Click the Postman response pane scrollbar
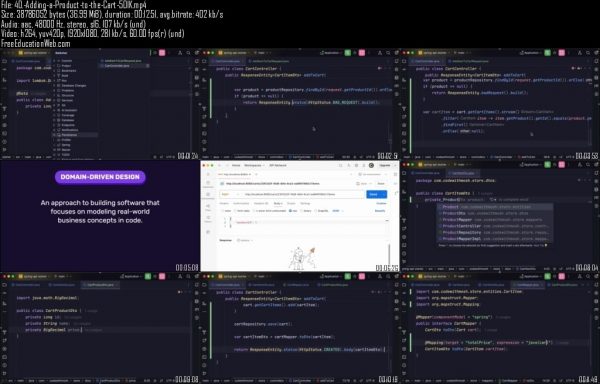Viewport: 600px width, 384px height. click(x=389, y=255)
